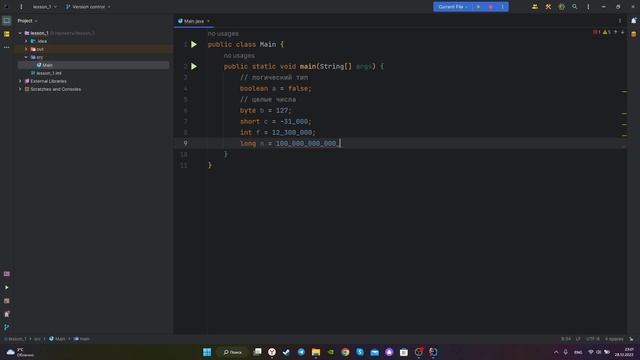This screenshot has height=360, width=640.
Task: Open Windows Start menu
Action: pyautogui.click(x=207, y=352)
